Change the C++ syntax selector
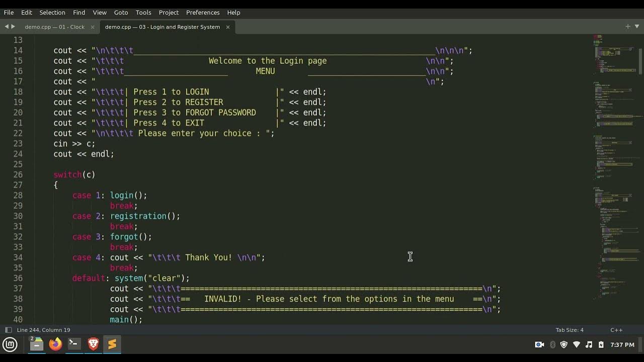 616,330
